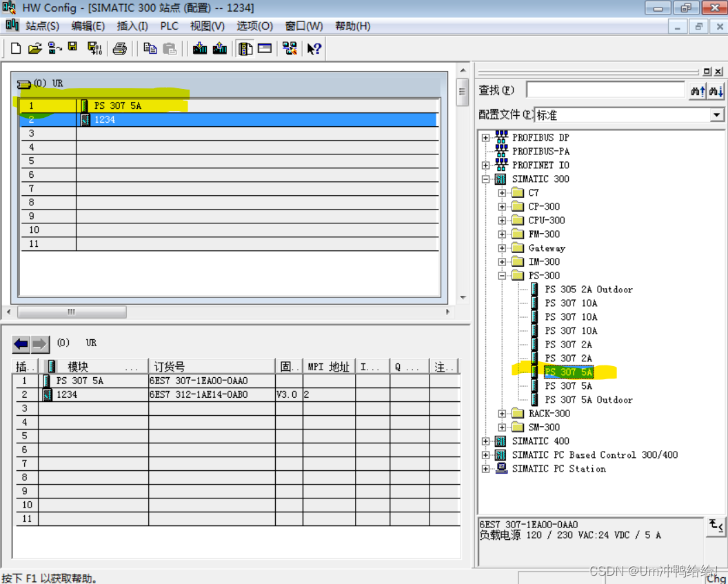The width and height of the screenshot is (728, 584).
Task: Copy selection using the Copy icon
Action: (150, 48)
